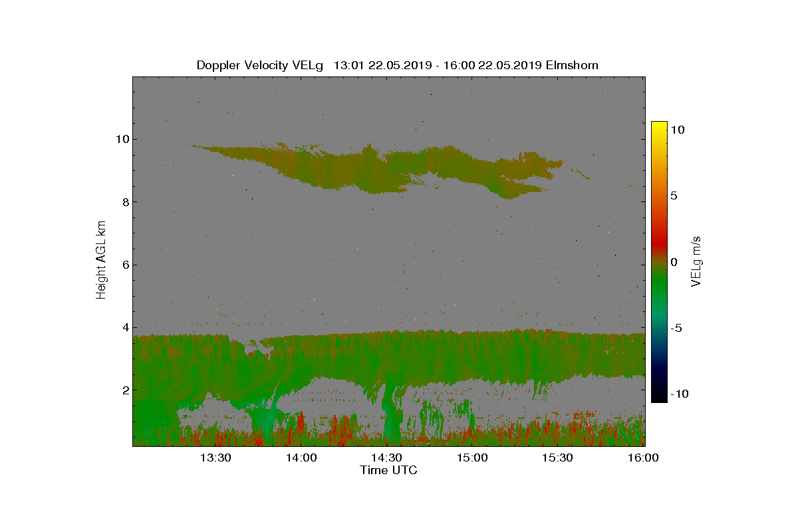Click the colorbar value -10 label

click(678, 394)
